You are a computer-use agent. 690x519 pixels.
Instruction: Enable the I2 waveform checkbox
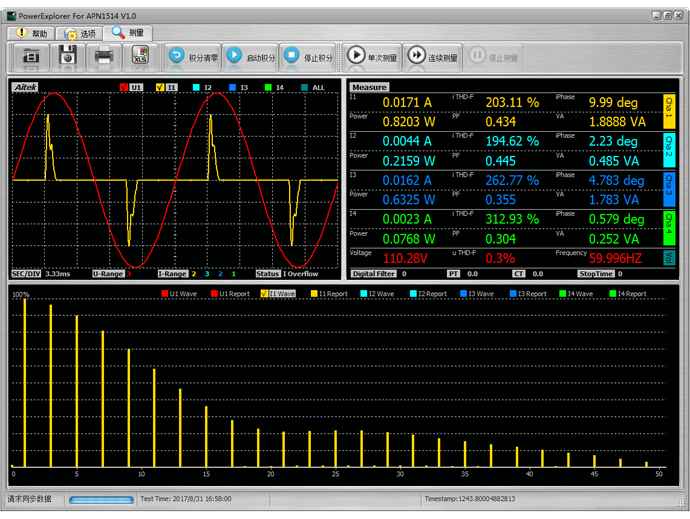click(198, 88)
